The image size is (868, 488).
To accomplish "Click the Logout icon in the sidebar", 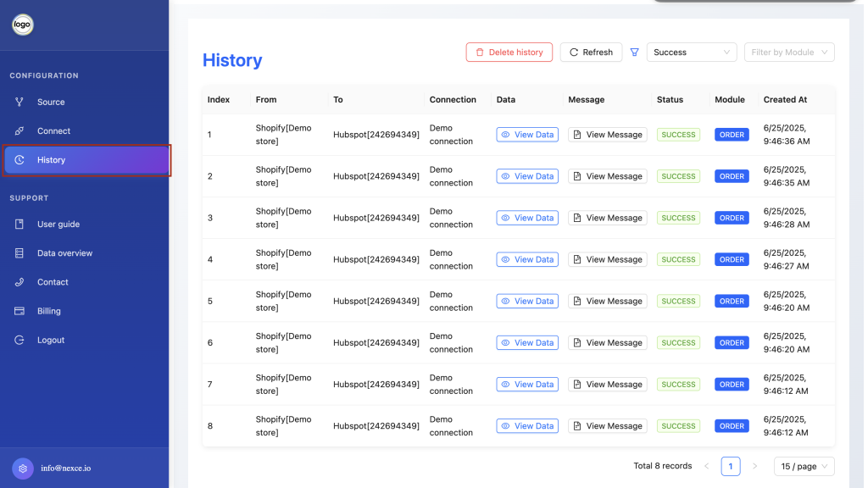I will pos(19,340).
